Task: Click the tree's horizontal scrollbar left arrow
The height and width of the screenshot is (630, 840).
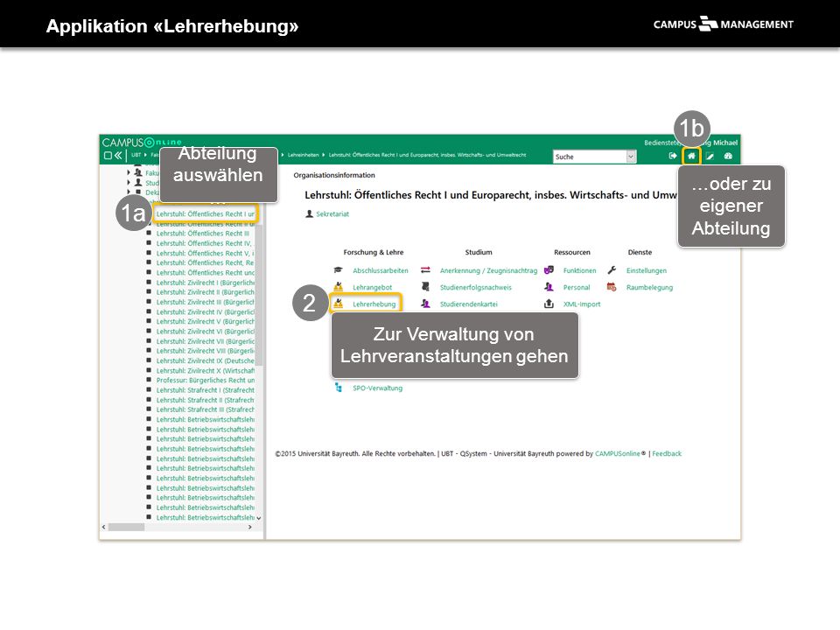Action: [x=104, y=527]
